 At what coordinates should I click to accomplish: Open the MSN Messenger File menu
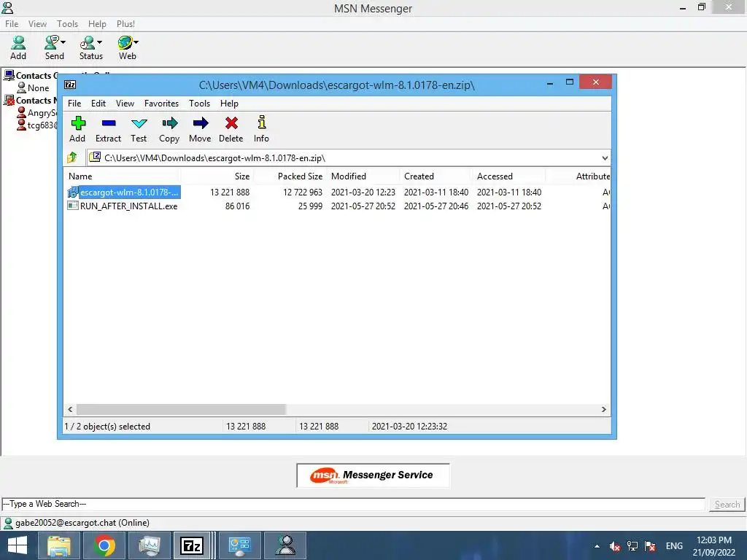[12, 24]
